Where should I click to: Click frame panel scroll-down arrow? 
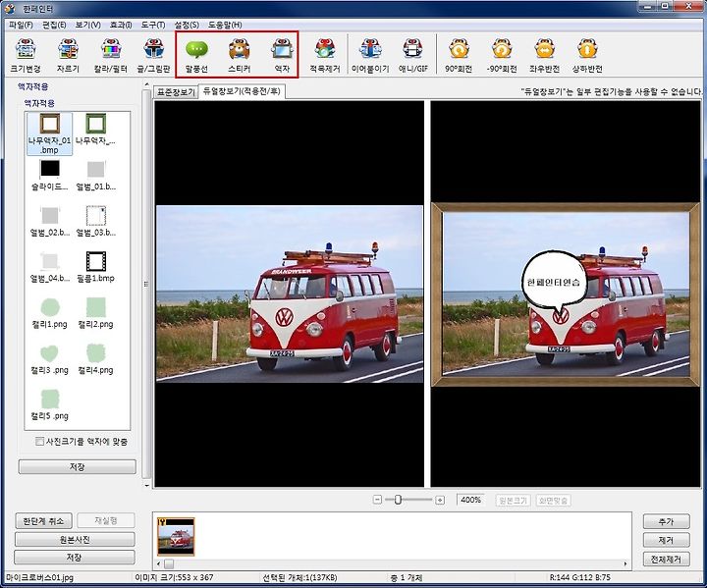pos(146,485)
